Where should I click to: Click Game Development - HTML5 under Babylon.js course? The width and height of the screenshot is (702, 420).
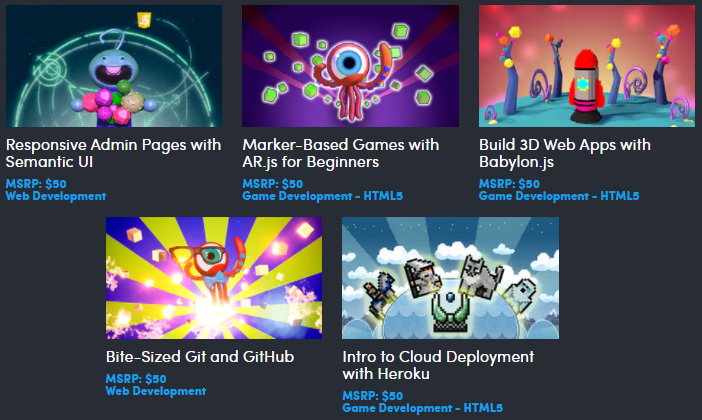(559, 196)
